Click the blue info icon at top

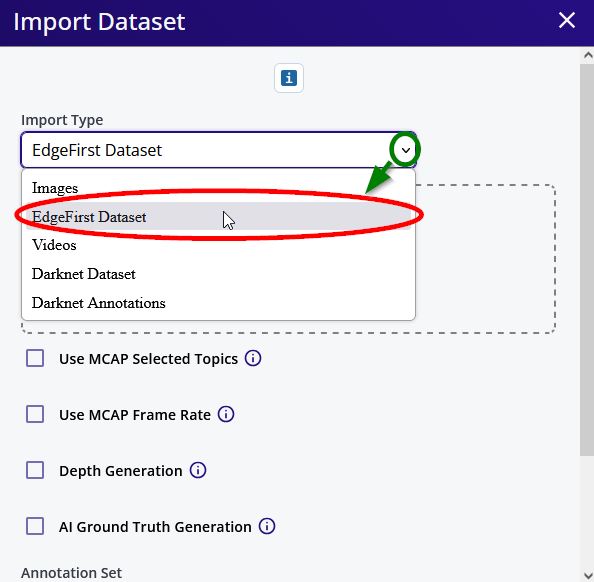click(289, 78)
